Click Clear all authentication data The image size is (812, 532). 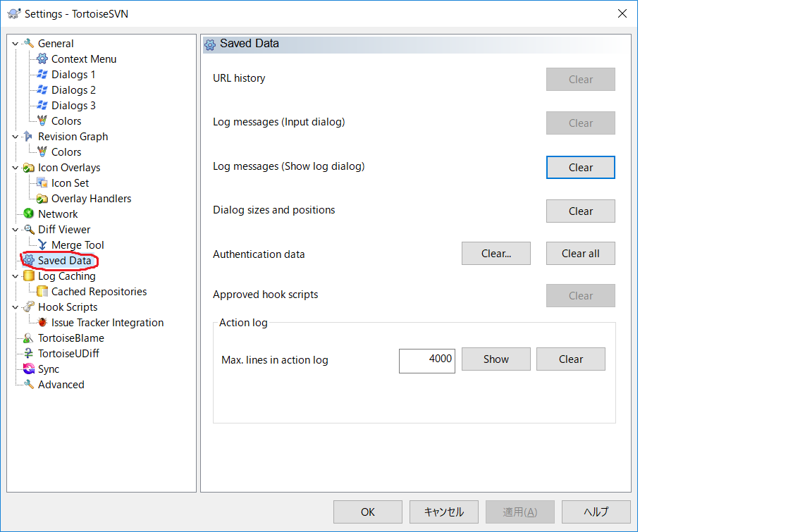click(x=581, y=254)
